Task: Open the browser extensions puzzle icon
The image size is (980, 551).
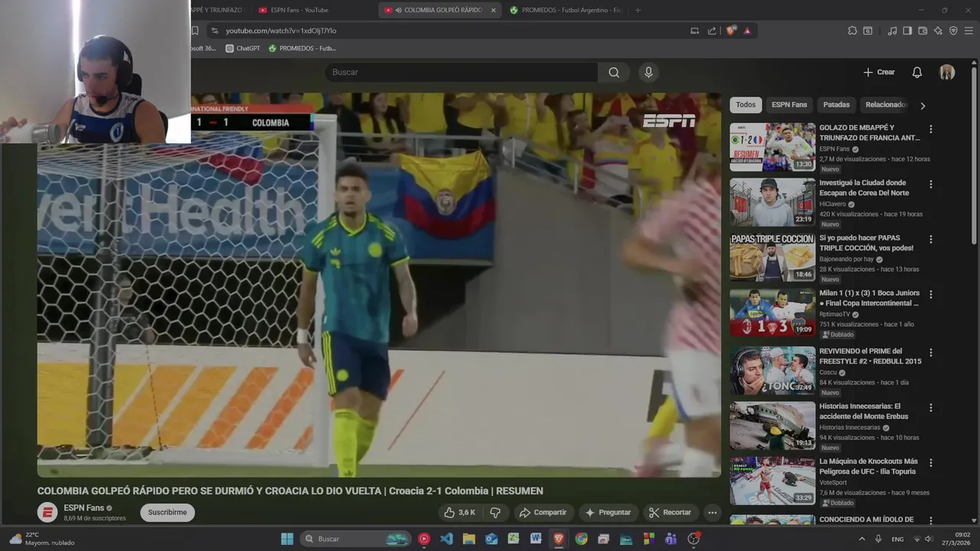Action: (x=852, y=31)
